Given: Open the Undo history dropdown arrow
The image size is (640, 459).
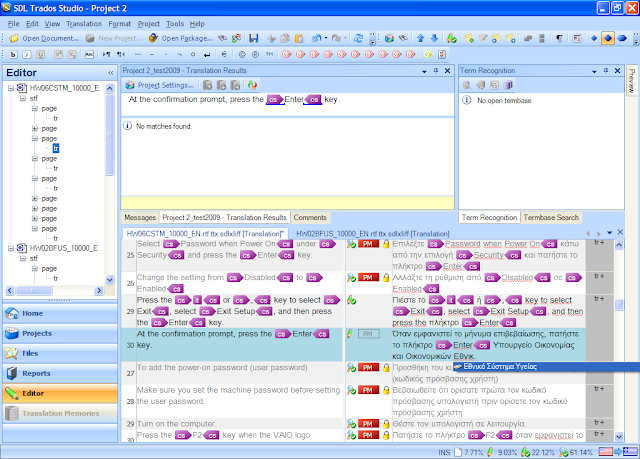Looking at the screenshot, I should pos(326,38).
